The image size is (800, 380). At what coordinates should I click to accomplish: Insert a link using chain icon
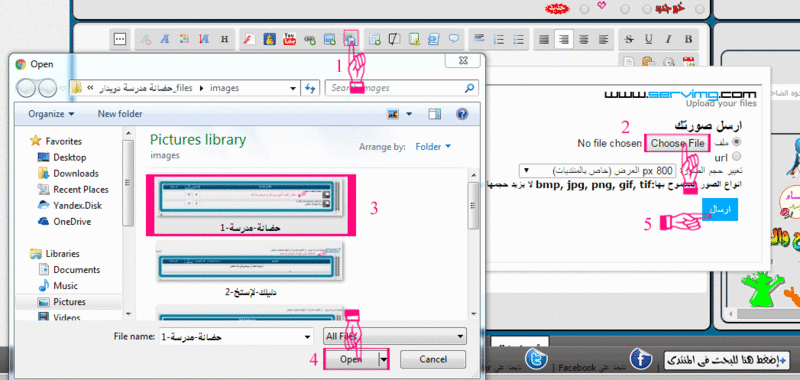click(310, 39)
